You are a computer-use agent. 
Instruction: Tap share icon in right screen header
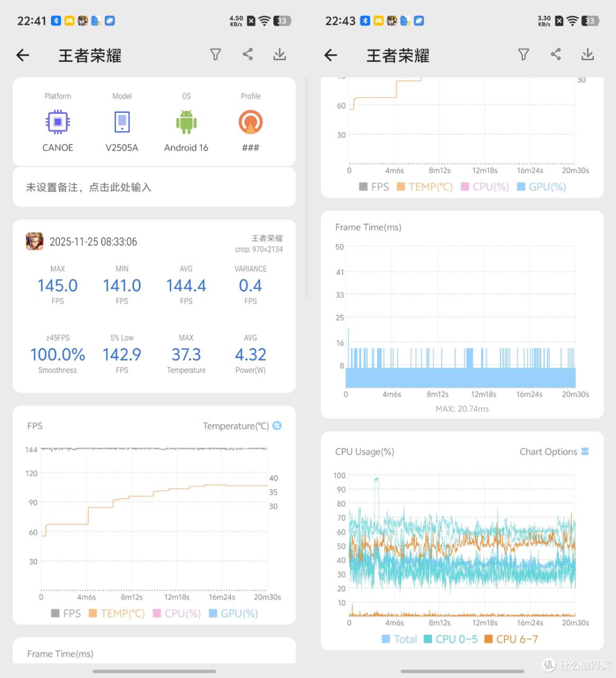[x=556, y=54]
